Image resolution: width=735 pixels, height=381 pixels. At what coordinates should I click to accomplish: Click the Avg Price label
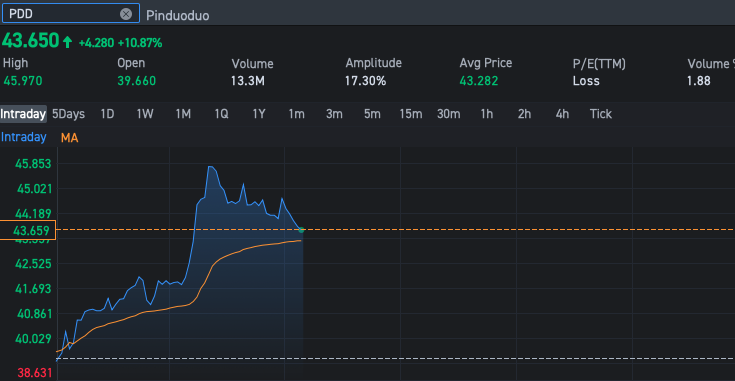click(486, 63)
